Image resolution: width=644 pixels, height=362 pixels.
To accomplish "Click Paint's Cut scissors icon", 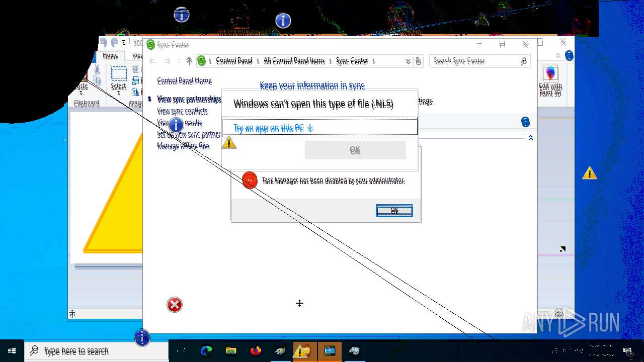I will point(97,70).
